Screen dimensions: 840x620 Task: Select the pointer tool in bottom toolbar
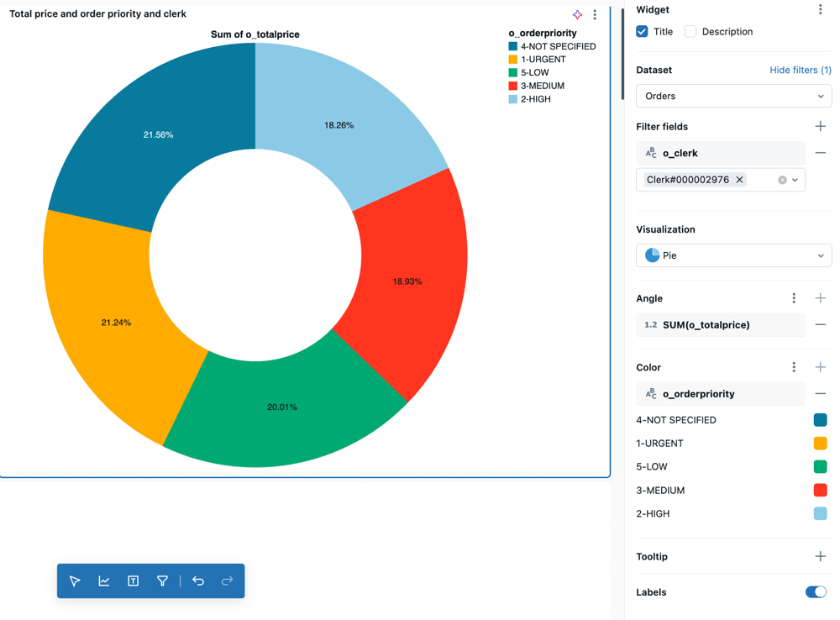pyautogui.click(x=75, y=581)
